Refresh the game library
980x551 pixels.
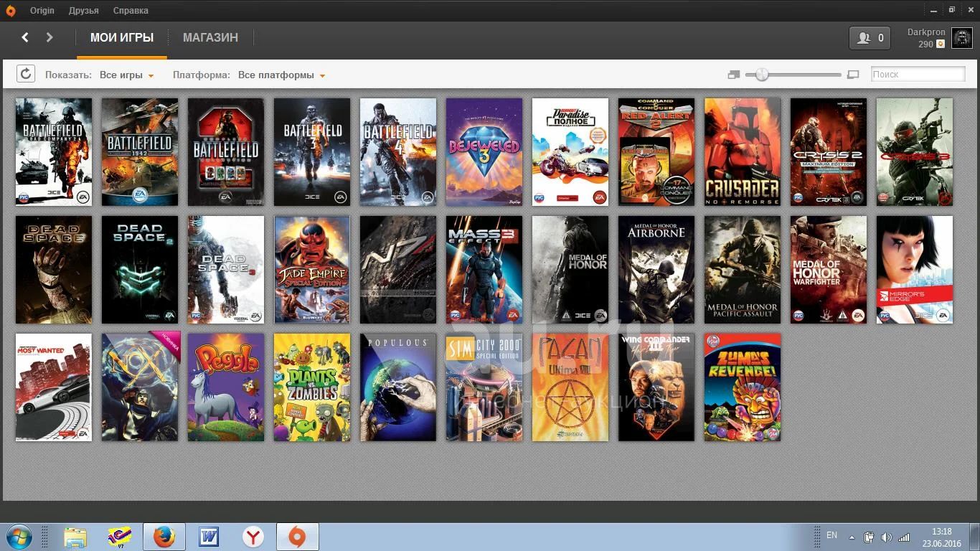(x=25, y=74)
